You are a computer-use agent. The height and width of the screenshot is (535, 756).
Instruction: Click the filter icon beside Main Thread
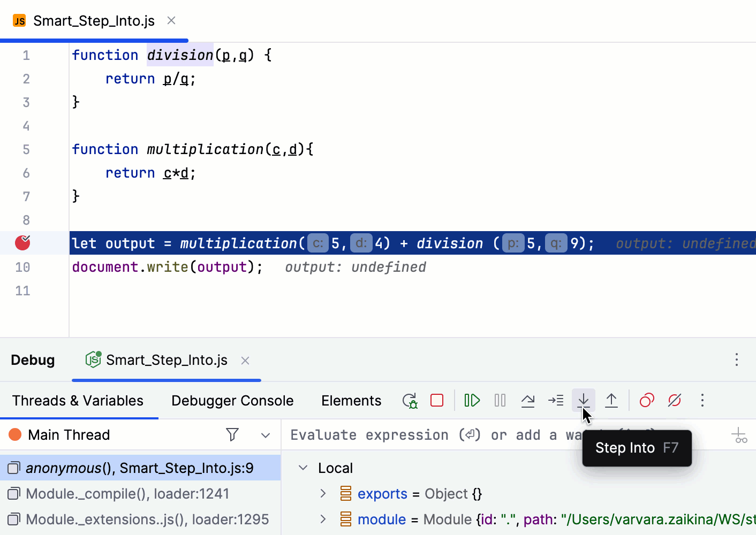tap(232, 434)
